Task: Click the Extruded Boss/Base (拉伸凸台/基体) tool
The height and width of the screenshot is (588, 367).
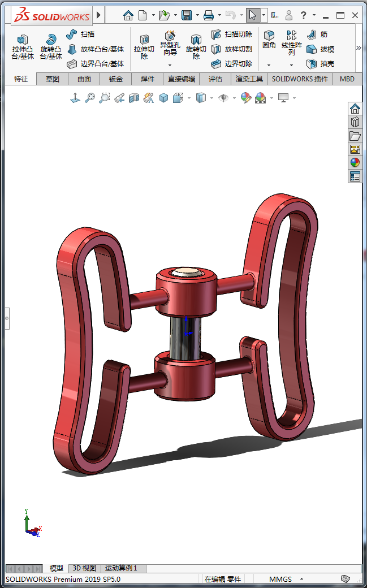Action: coord(23,47)
